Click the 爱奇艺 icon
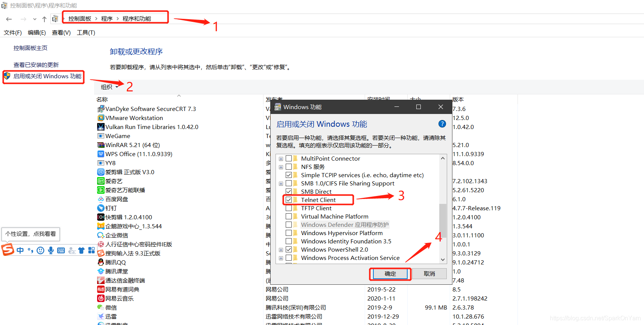The image size is (644, 325). (x=100, y=181)
